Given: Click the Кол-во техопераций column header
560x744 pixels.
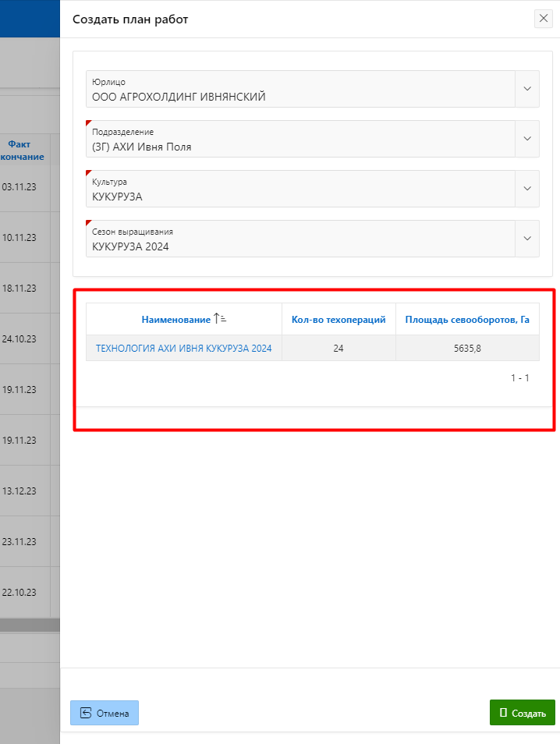Looking at the screenshot, I should (338, 320).
